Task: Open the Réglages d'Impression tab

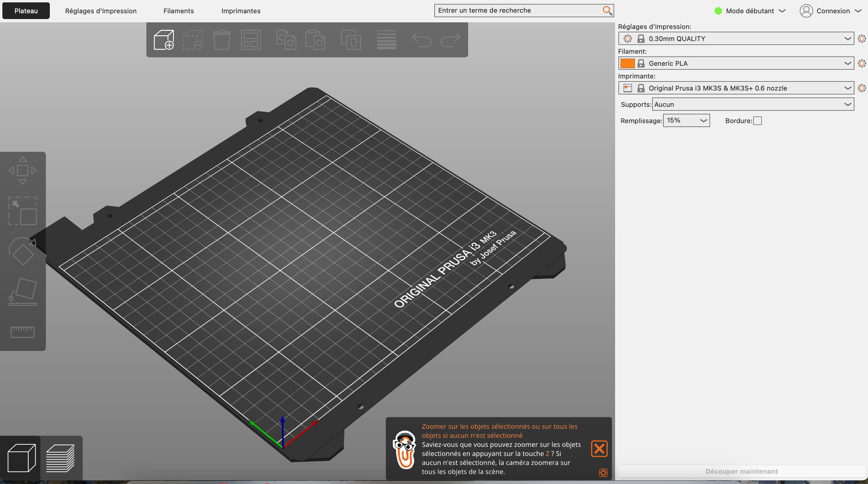Action: pos(101,11)
